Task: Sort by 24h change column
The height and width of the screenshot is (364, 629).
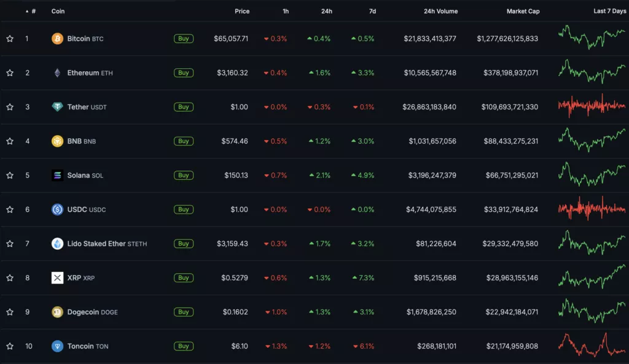Action: (327, 11)
